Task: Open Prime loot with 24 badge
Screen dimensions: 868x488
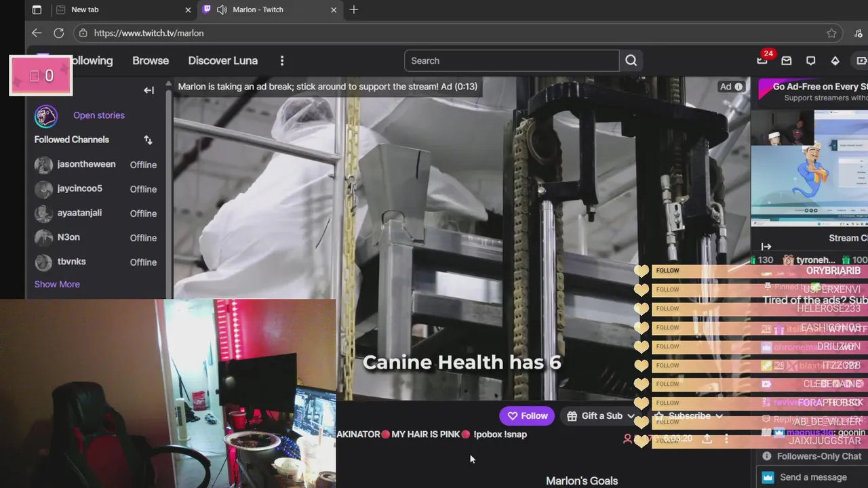Action: pyautogui.click(x=762, y=60)
